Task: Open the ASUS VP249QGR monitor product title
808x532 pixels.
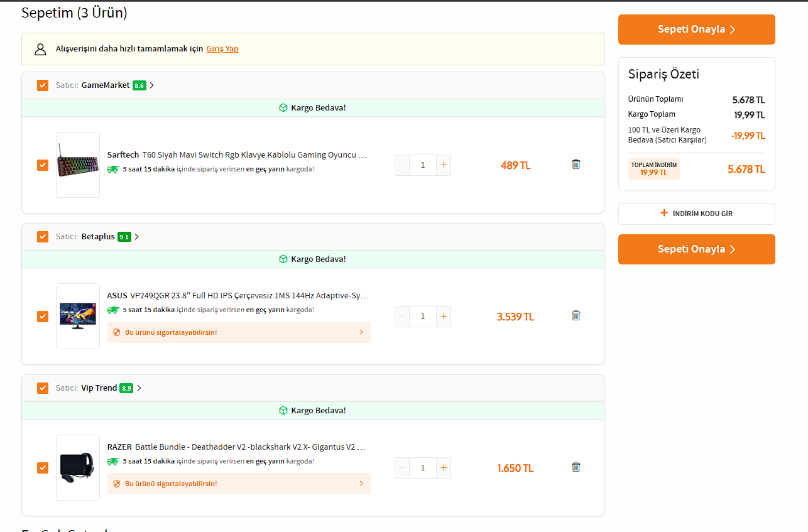Action: pyautogui.click(x=238, y=295)
